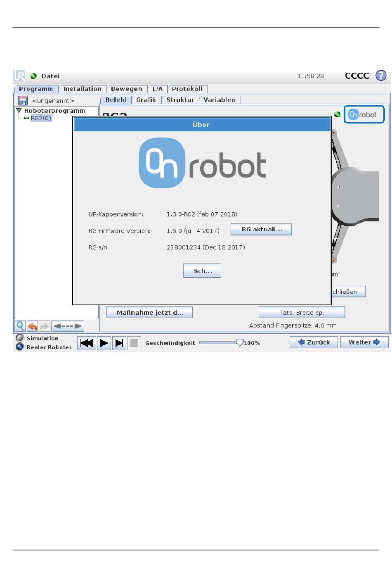The height and width of the screenshot is (577, 392).
Task: Click the <ungenannt> program name
Action: (x=53, y=101)
